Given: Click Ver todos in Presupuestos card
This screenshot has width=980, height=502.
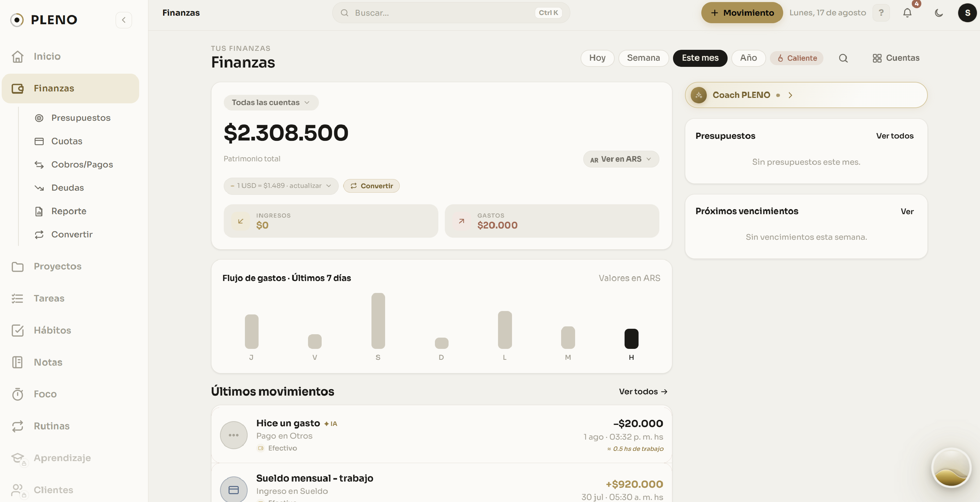Looking at the screenshot, I should point(894,136).
